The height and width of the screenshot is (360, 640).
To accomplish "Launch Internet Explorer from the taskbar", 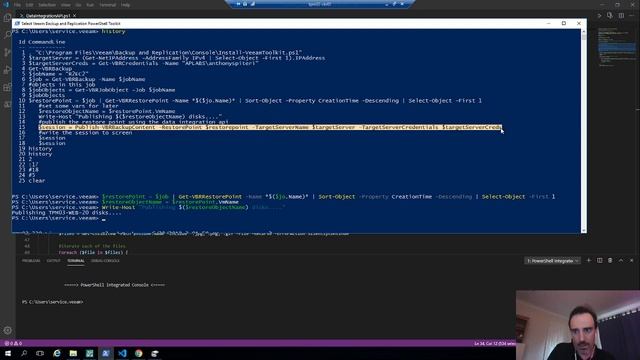I will pos(57,353).
